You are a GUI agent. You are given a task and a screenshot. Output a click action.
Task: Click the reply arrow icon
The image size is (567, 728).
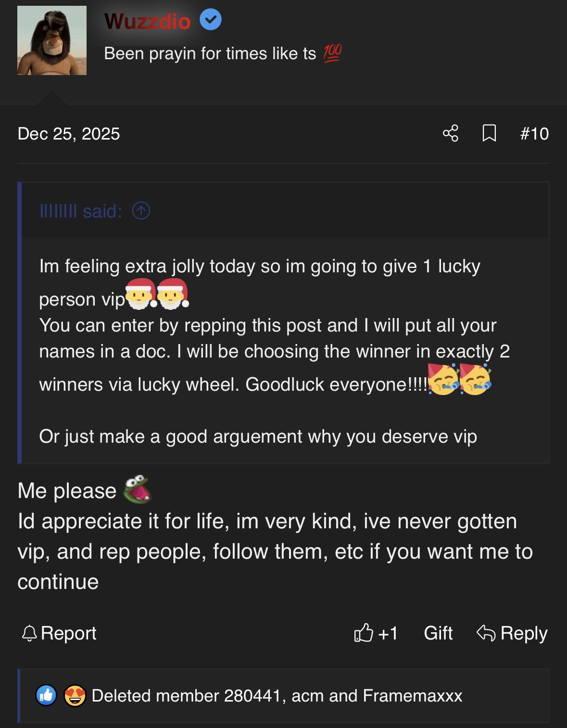click(x=486, y=633)
